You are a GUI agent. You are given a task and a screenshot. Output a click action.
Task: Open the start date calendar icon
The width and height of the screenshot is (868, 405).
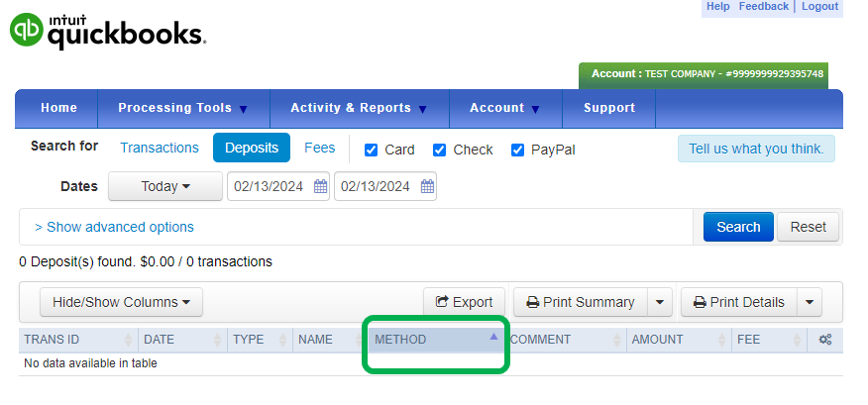pyautogui.click(x=320, y=186)
